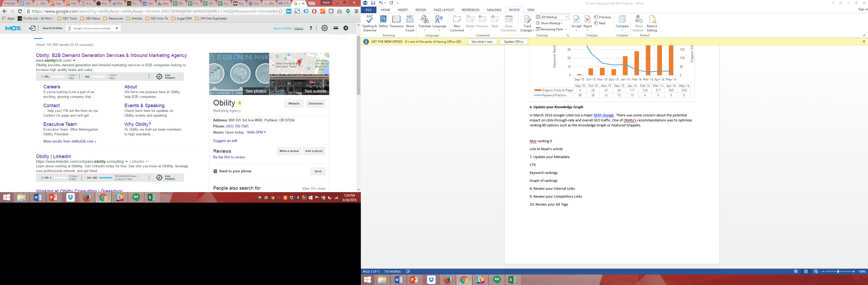The image size is (868, 285).
Task: Switch to Read Mode view in Word status bar
Action: click(796, 272)
